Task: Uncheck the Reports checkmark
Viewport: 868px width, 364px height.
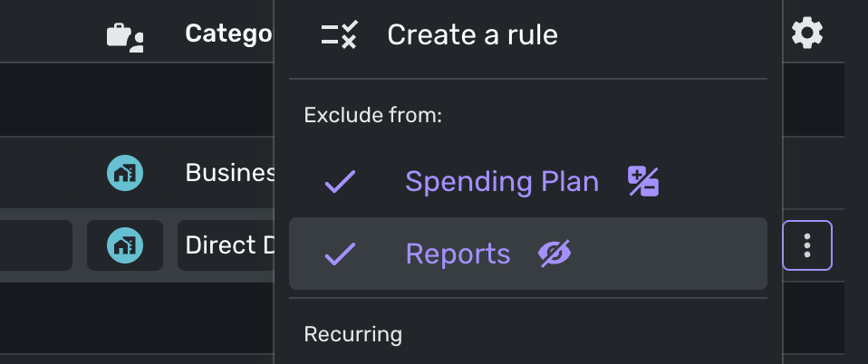Action: point(340,254)
